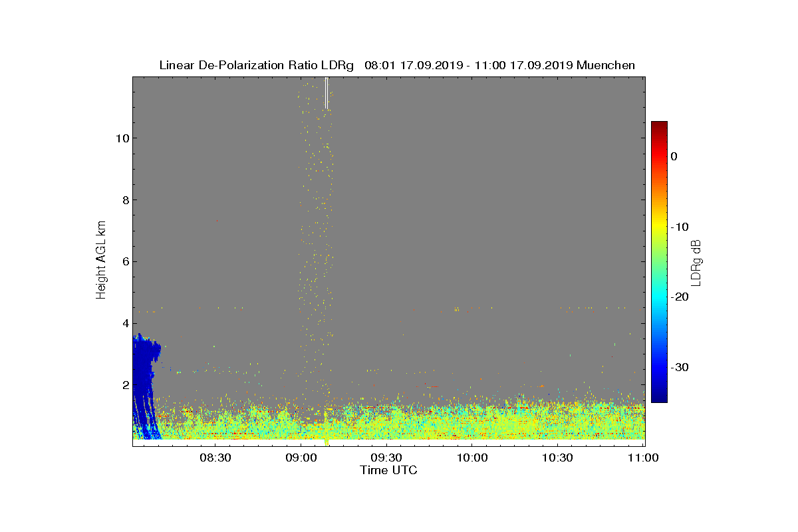Screen dimensions: 798x532
Task: Click the height tick label 10
Action: coord(122,138)
